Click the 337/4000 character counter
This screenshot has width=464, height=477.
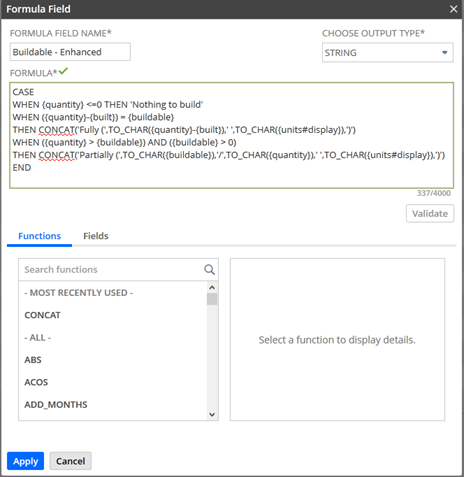click(433, 193)
